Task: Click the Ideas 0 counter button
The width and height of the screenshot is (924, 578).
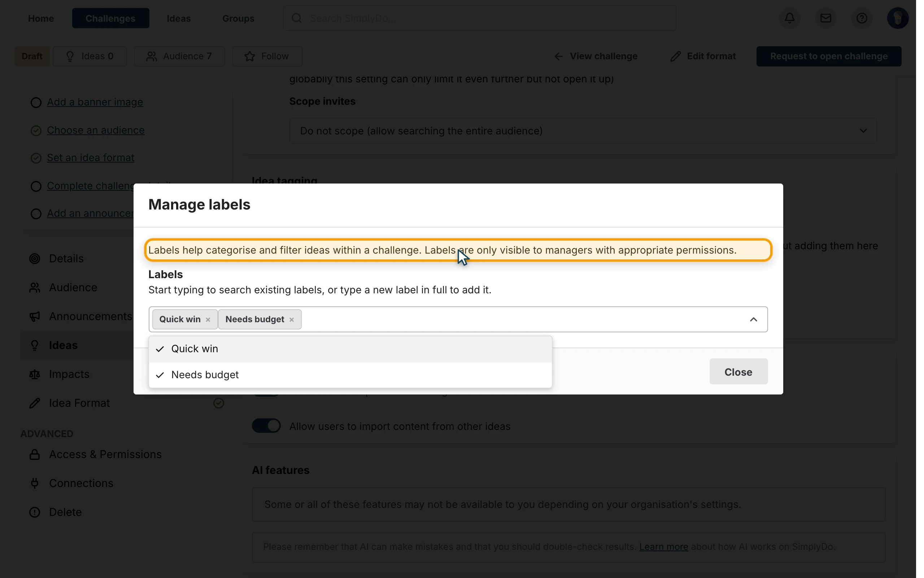Action: tap(90, 56)
